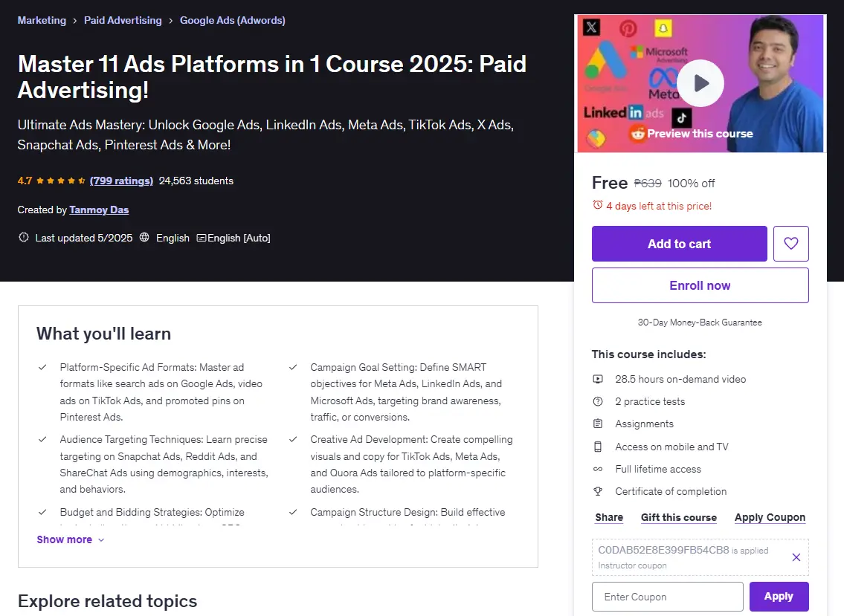This screenshot has height=616, width=844.
Task: Expand the Show more learning list
Action: click(x=71, y=539)
